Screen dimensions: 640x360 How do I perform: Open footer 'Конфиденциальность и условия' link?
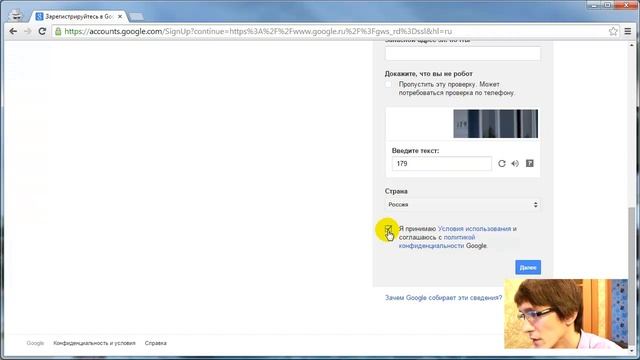[x=94, y=343]
